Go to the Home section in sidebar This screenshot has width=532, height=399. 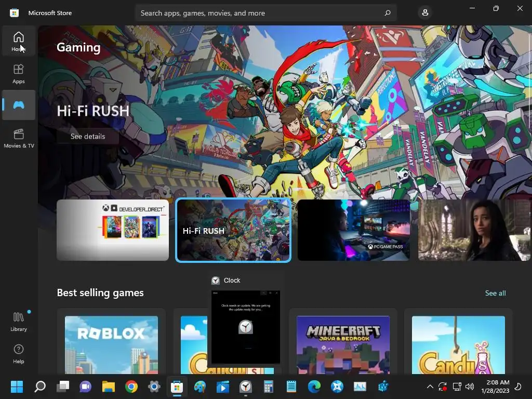pyautogui.click(x=19, y=41)
